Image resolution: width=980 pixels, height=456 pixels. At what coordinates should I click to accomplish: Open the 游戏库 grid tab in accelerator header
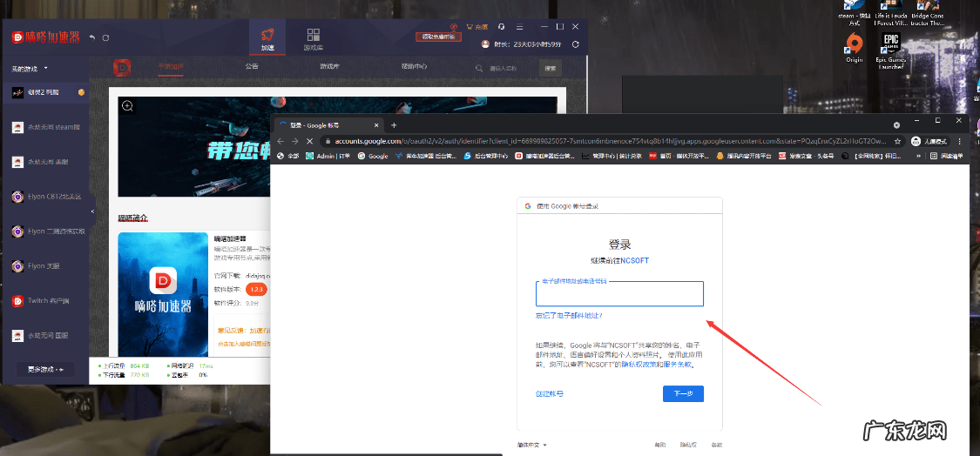point(313,39)
